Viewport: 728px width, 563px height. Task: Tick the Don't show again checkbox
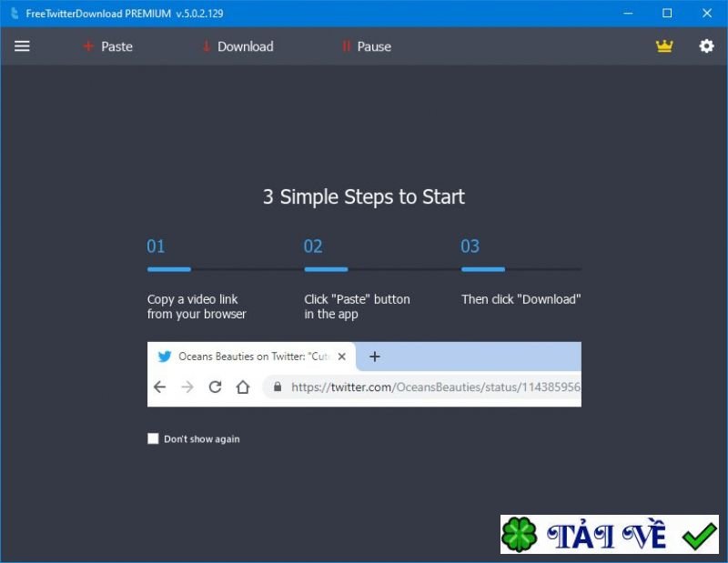click(x=153, y=438)
